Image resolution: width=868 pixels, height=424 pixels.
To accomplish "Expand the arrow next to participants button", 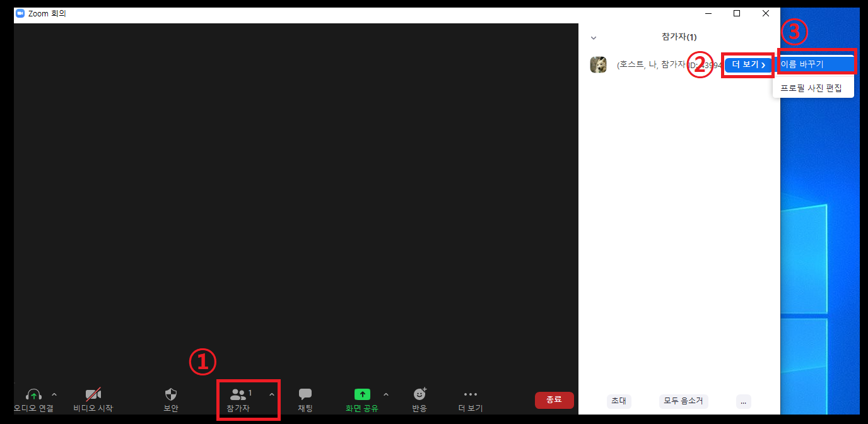I will (272, 395).
